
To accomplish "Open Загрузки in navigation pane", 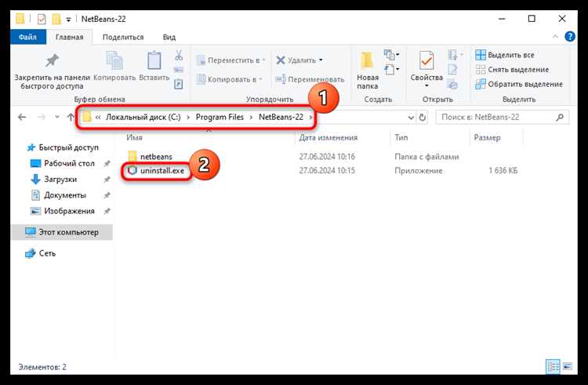I will (x=54, y=180).
